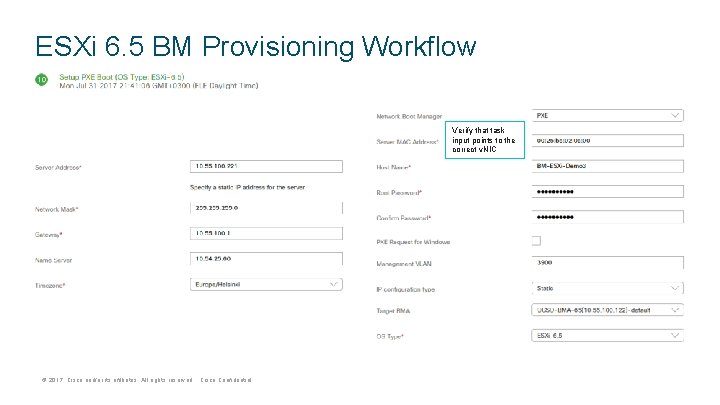Click the Root Password label
The width and height of the screenshot is (720, 405).
(399, 193)
